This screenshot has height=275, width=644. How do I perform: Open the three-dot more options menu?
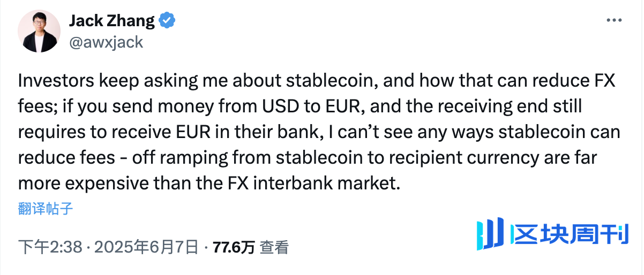(614, 20)
